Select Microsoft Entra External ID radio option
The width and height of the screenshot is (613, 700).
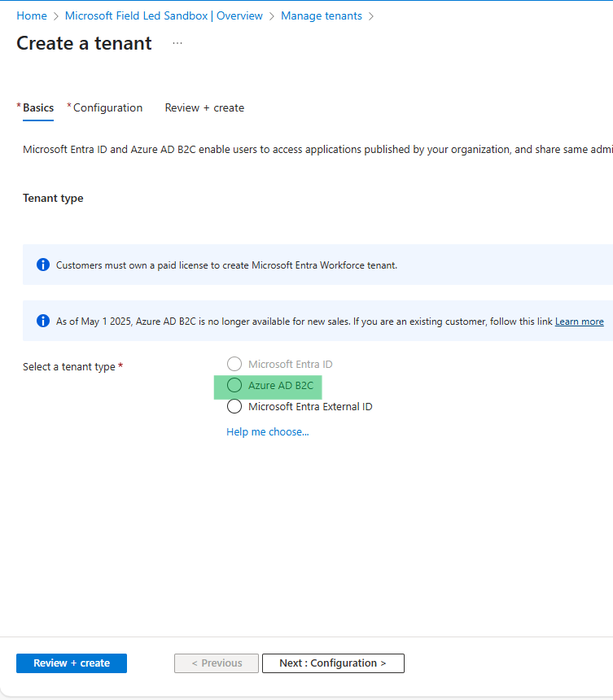coord(234,406)
